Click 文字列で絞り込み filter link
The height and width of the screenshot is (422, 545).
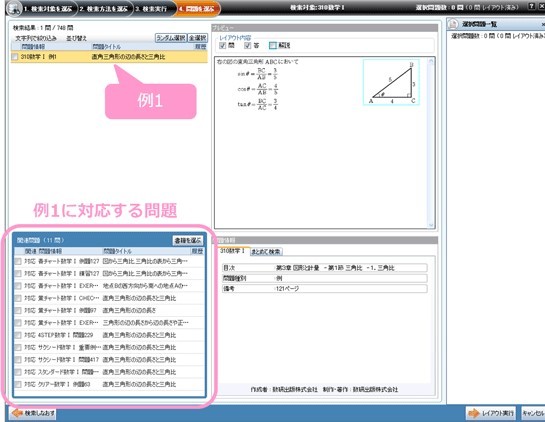(36, 38)
